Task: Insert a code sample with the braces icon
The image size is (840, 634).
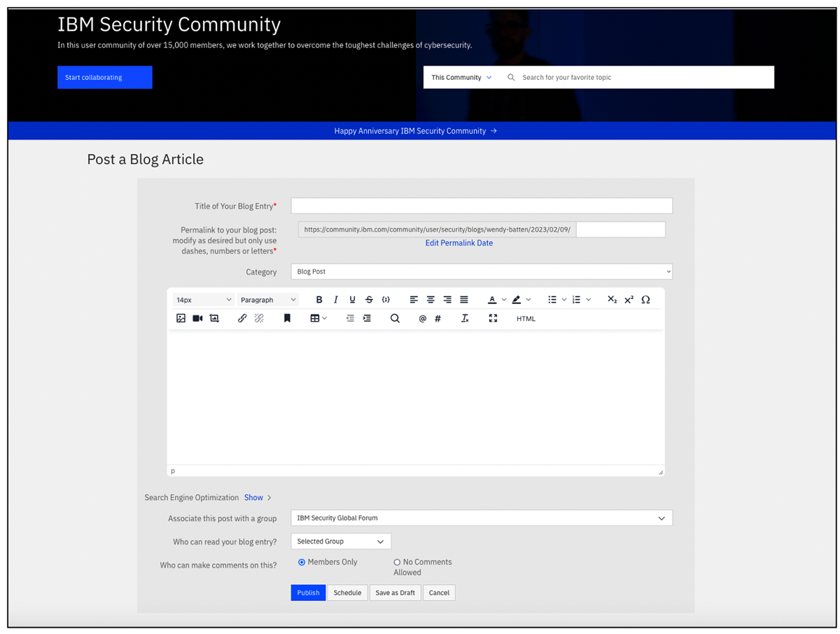Action: [x=386, y=300]
